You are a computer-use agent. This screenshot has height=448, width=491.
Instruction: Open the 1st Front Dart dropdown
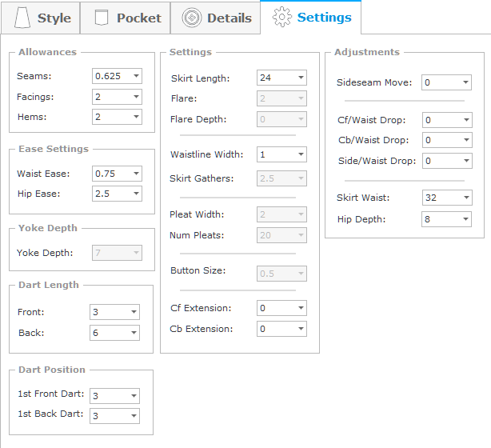[x=114, y=396]
